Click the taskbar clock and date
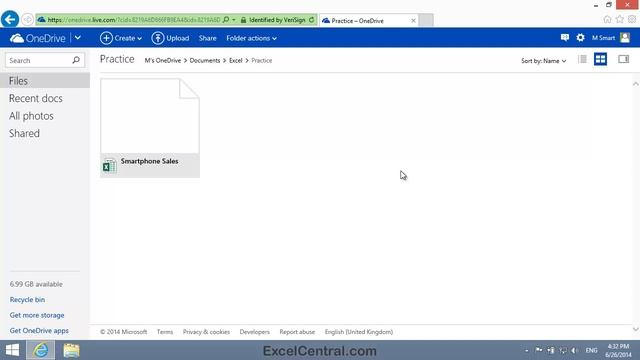Viewport: 640px width, 360px height. (x=618, y=351)
